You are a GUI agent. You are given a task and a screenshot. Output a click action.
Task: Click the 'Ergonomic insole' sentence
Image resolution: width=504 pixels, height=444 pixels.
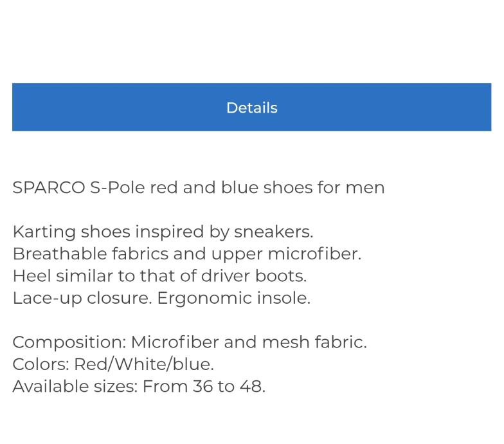tap(233, 298)
